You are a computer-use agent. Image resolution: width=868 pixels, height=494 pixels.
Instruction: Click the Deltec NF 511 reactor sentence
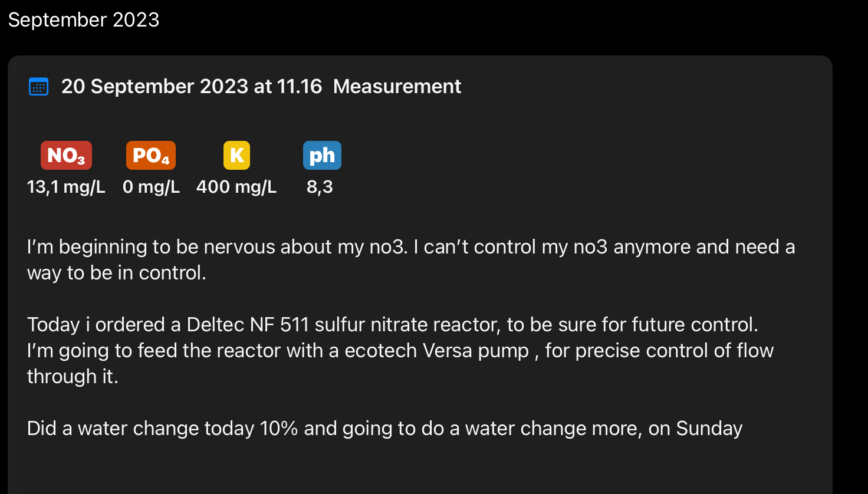pos(392,324)
